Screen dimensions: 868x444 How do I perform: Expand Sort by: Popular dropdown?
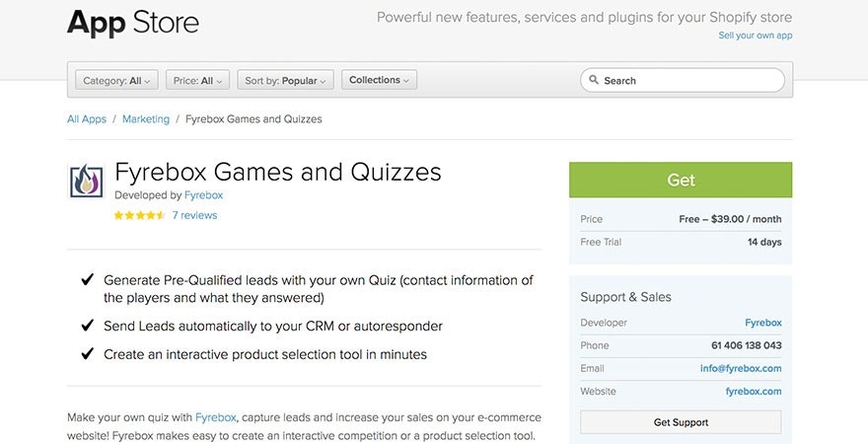click(286, 80)
